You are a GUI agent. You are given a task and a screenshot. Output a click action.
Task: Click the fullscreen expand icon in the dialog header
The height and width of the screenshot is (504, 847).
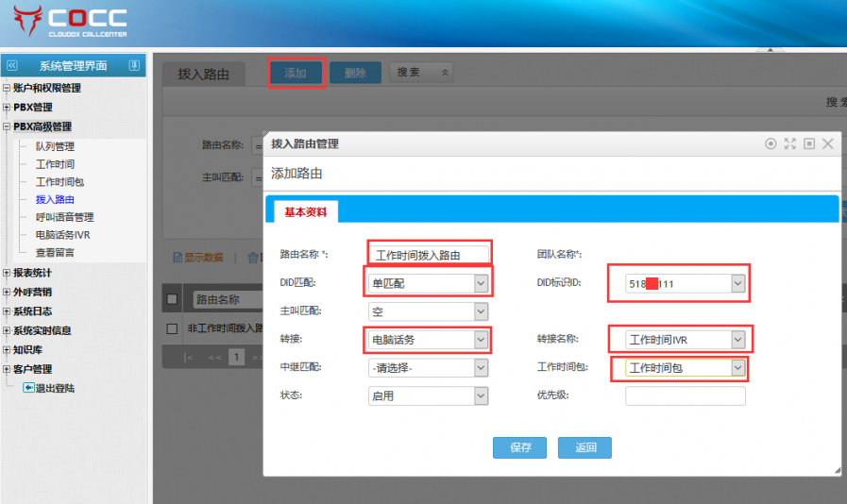(x=789, y=143)
